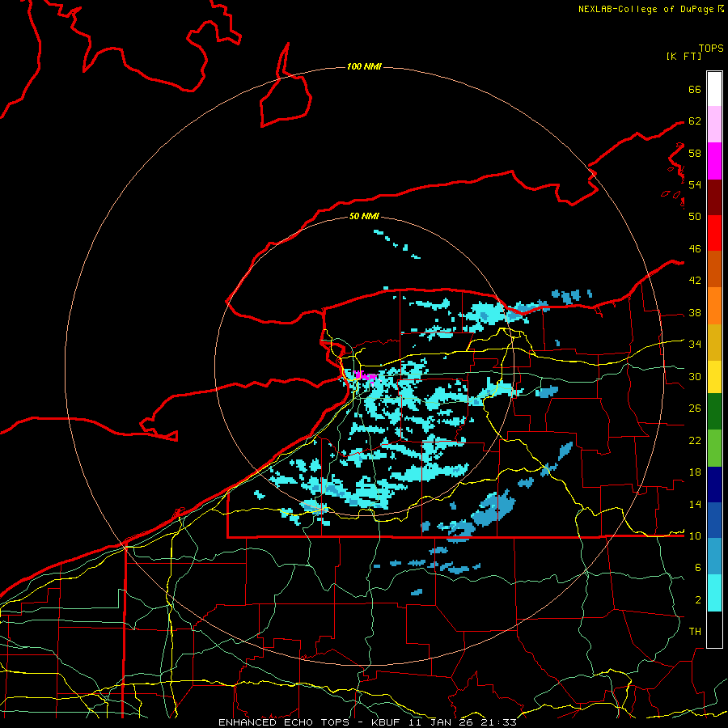Click the 21:33 timestamp
This screenshot has height=728, width=728.
pyautogui.click(x=498, y=722)
